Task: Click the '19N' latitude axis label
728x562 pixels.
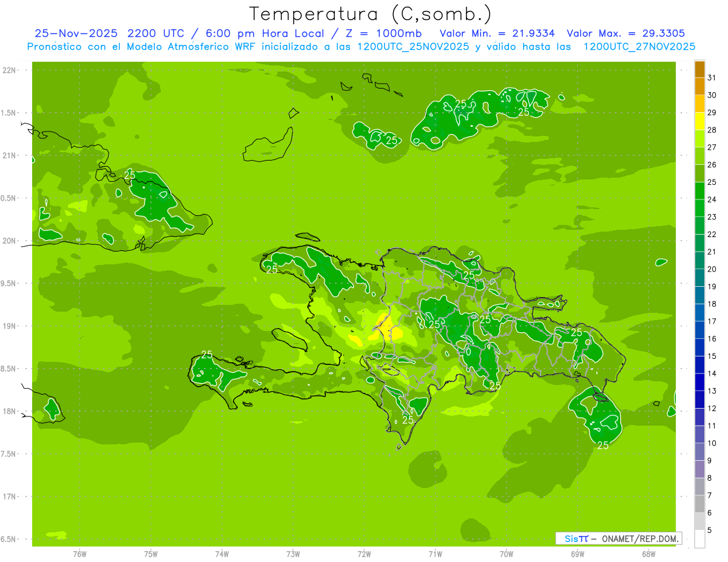Action: [x=9, y=326]
